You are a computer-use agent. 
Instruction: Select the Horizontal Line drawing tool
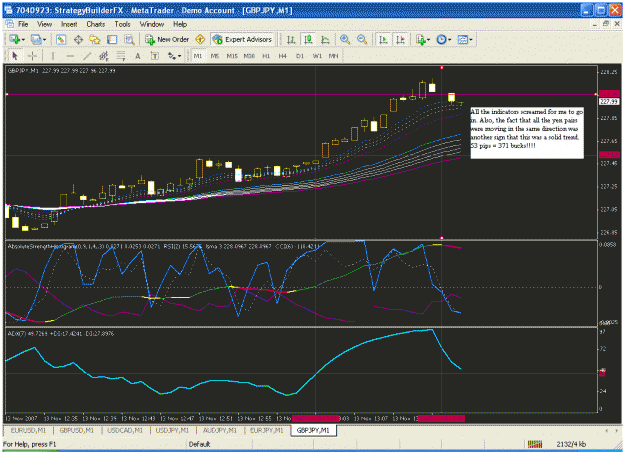(70, 56)
